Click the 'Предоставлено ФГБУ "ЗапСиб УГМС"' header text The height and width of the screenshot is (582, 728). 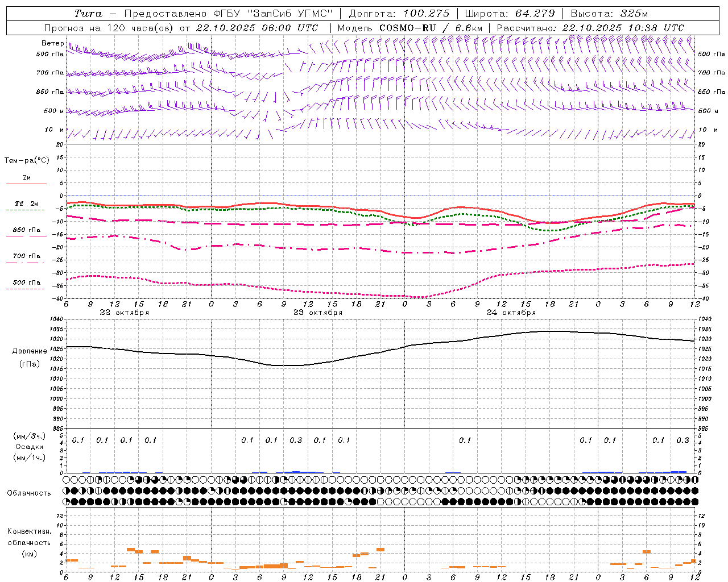tap(228, 14)
